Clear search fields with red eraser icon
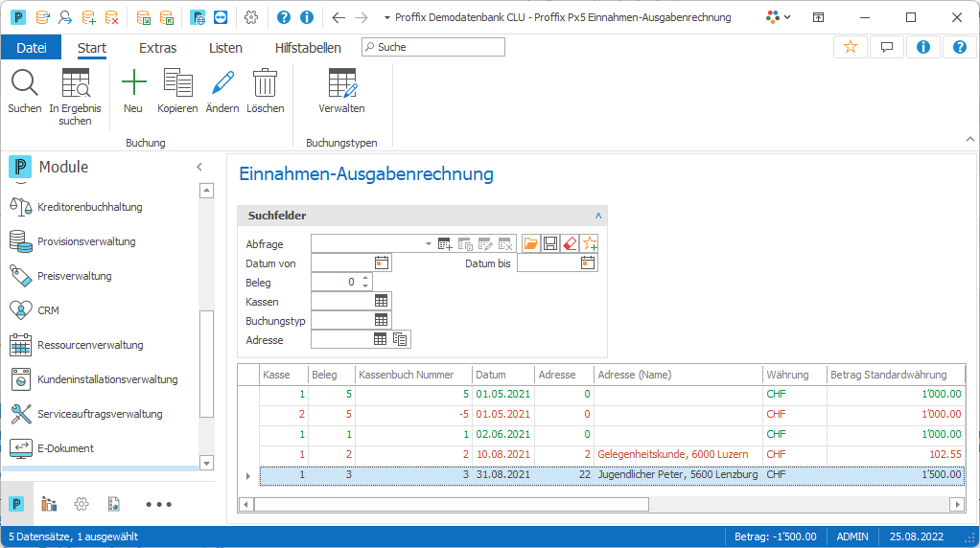980x548 pixels. (570, 243)
